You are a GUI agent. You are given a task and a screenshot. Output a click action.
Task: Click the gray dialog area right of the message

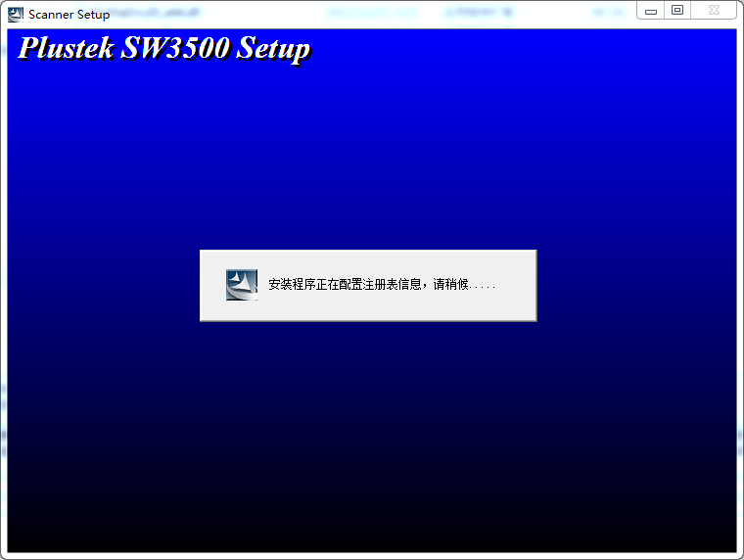coord(516,285)
